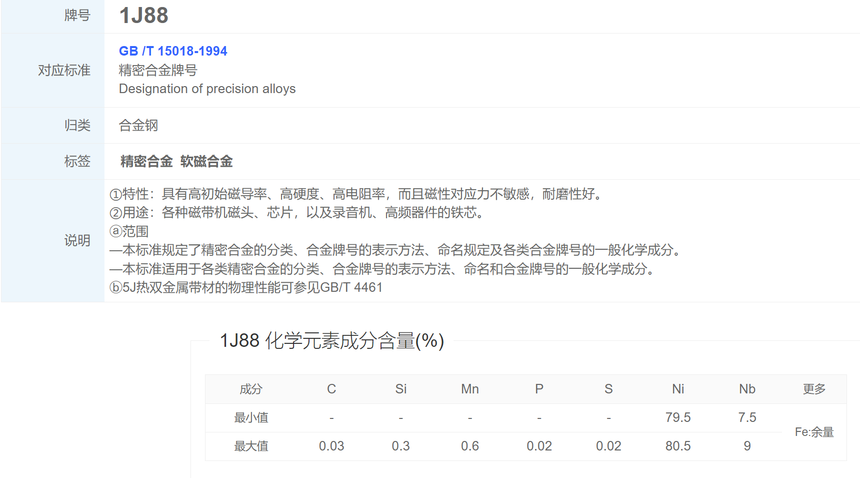Click the S column header
Screen dimensions: 860x478
[608, 389]
